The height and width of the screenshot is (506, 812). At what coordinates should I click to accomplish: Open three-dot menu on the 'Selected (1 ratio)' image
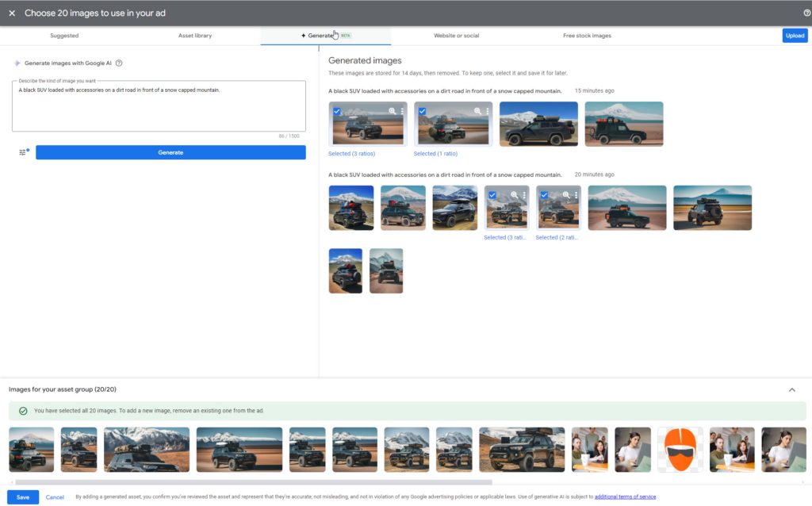pyautogui.click(x=487, y=111)
